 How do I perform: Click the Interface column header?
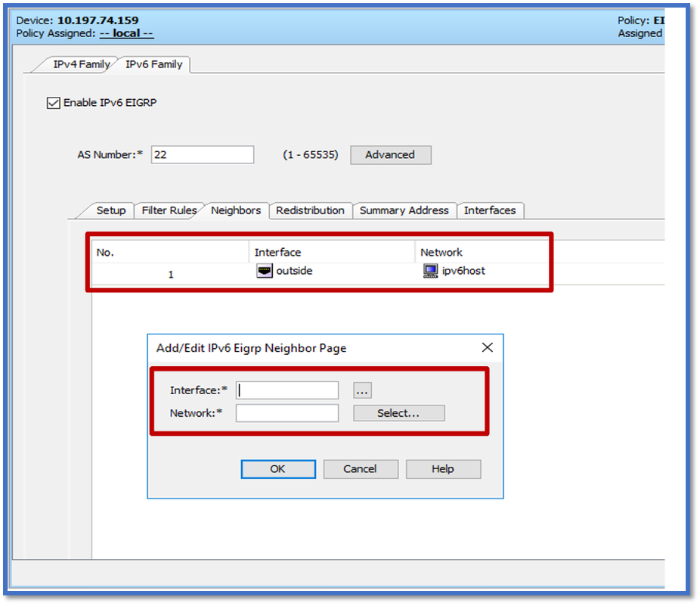coord(332,253)
